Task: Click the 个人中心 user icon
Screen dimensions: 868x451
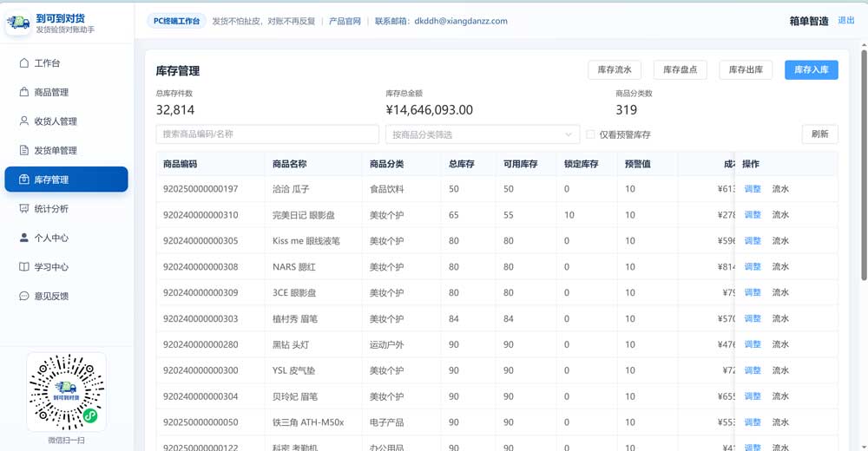Action: pos(23,238)
